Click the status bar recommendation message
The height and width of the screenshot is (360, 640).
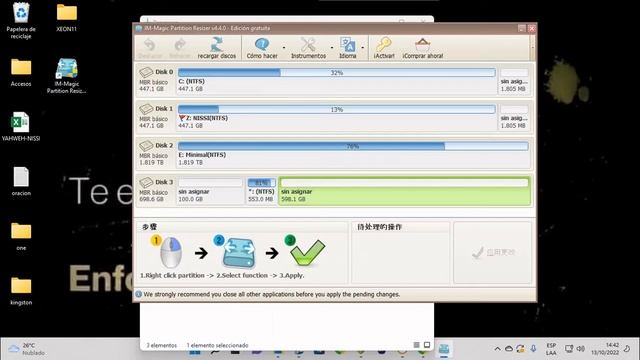[x=271, y=294]
